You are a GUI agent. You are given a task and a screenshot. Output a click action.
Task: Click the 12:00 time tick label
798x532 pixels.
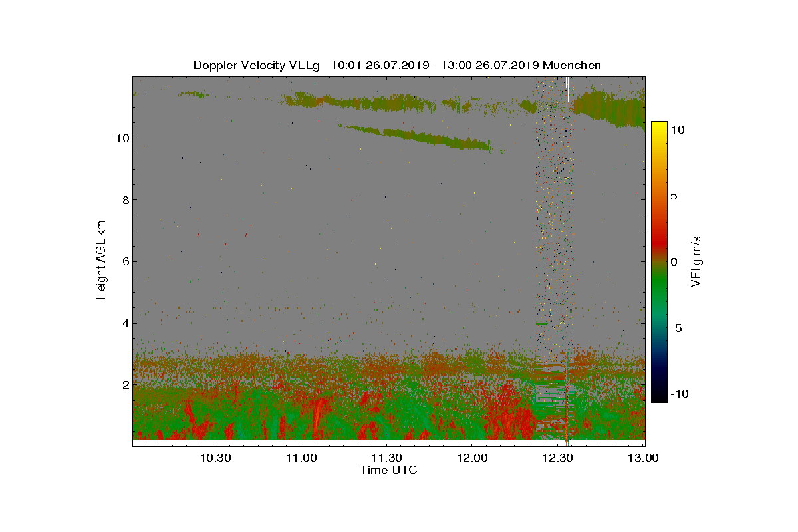tap(472, 458)
